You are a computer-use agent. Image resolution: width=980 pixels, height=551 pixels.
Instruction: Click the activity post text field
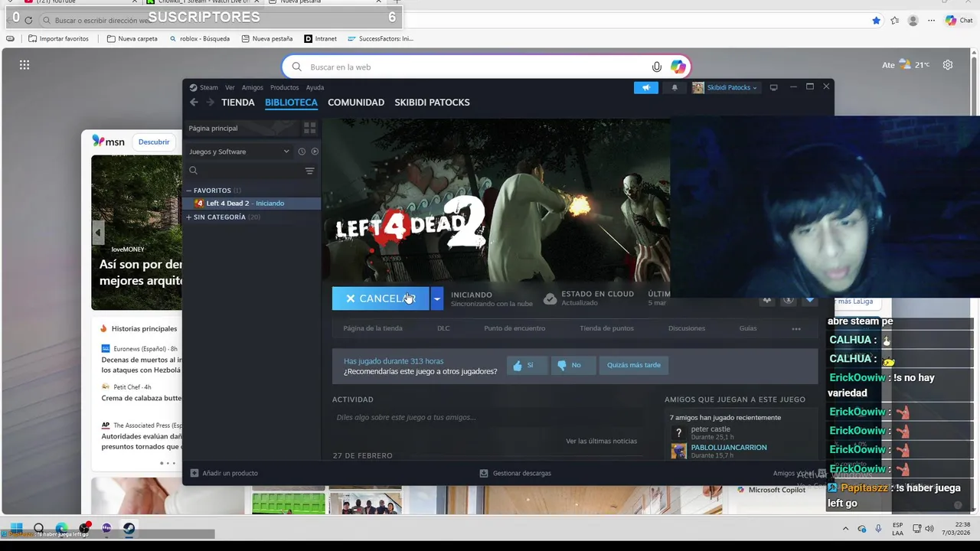(488, 417)
